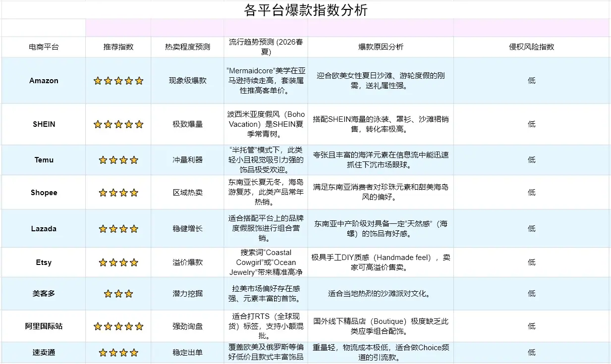Select the 低 risk cell in 速卖通 row

(x=532, y=353)
